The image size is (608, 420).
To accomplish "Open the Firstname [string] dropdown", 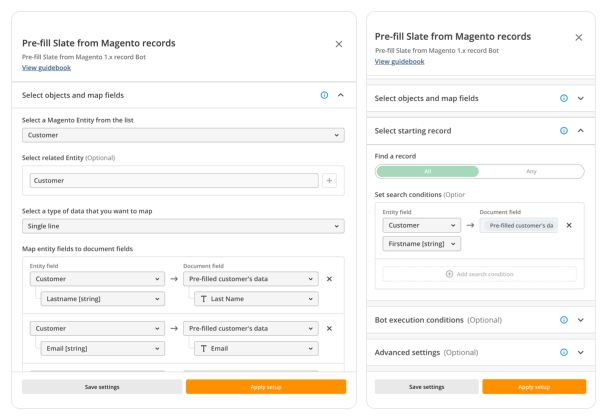I will (422, 244).
